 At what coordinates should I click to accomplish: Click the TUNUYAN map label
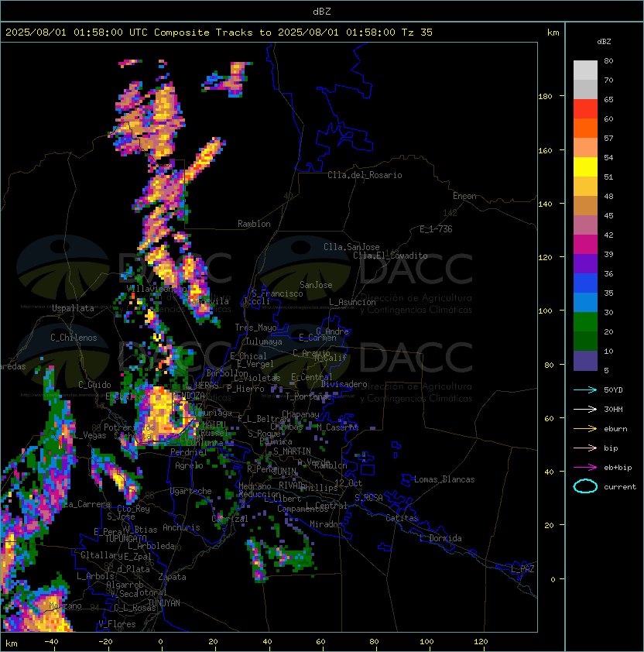pos(164,603)
